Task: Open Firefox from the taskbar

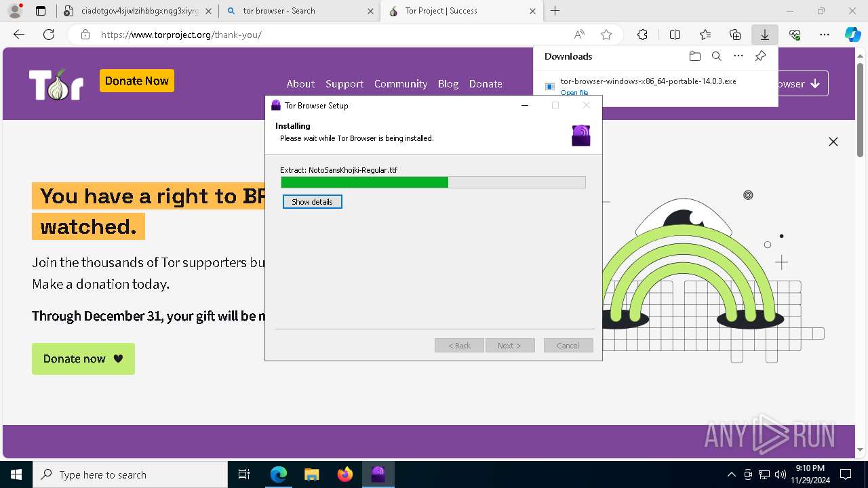Action: tap(345, 474)
